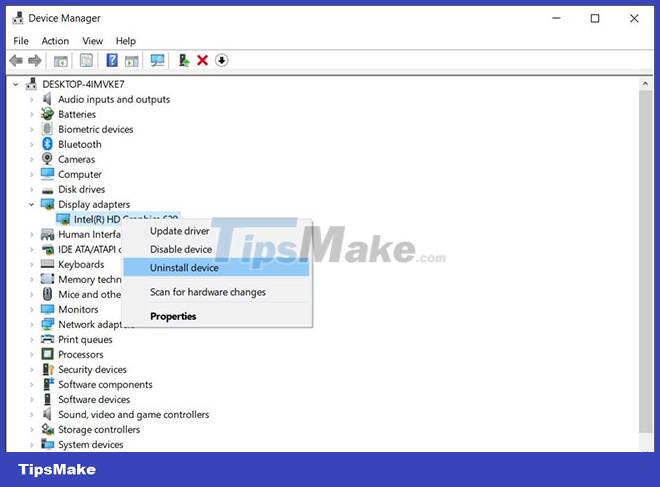Collapse the DESKTOP-4IMVKE7 root node
Viewport: 660px width, 487px height.
pyautogui.click(x=16, y=85)
